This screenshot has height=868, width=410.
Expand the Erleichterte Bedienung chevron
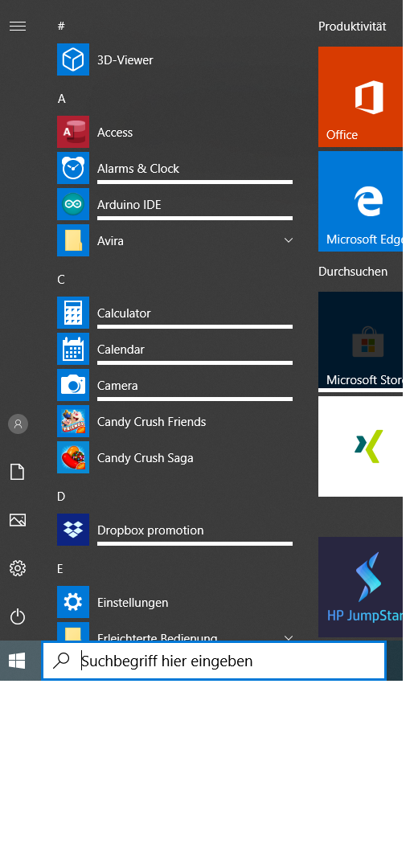tap(288, 637)
